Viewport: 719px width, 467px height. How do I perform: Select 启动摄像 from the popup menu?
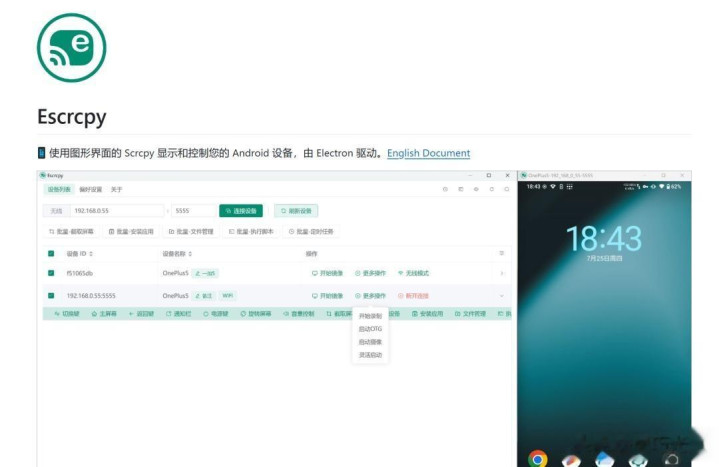coord(370,342)
